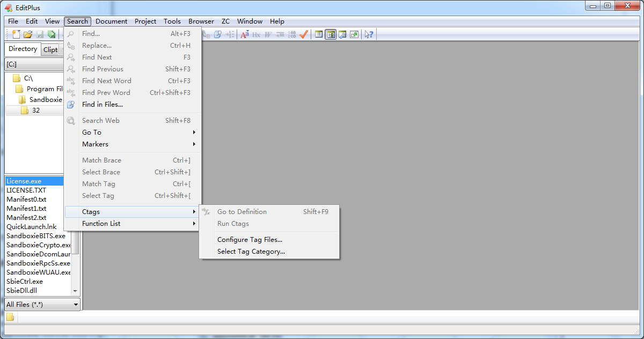644x339 pixels.
Task: Click the context Help pointer icon
Action: (x=369, y=34)
